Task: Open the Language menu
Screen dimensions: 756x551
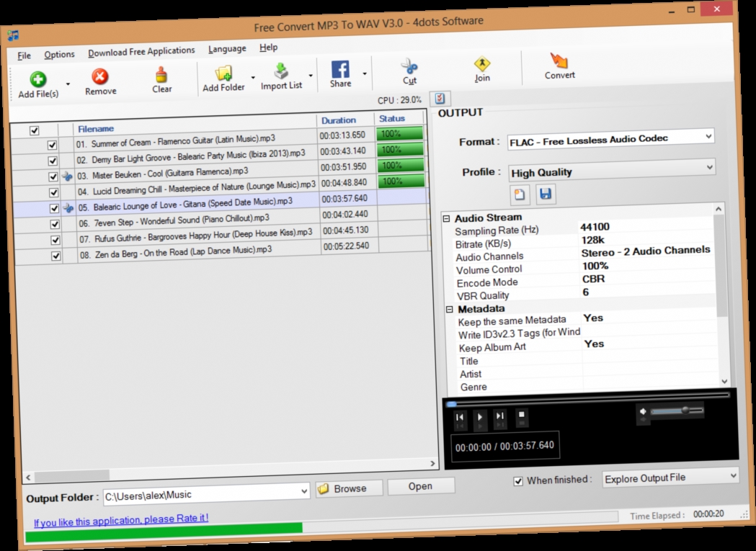Action: [x=227, y=48]
